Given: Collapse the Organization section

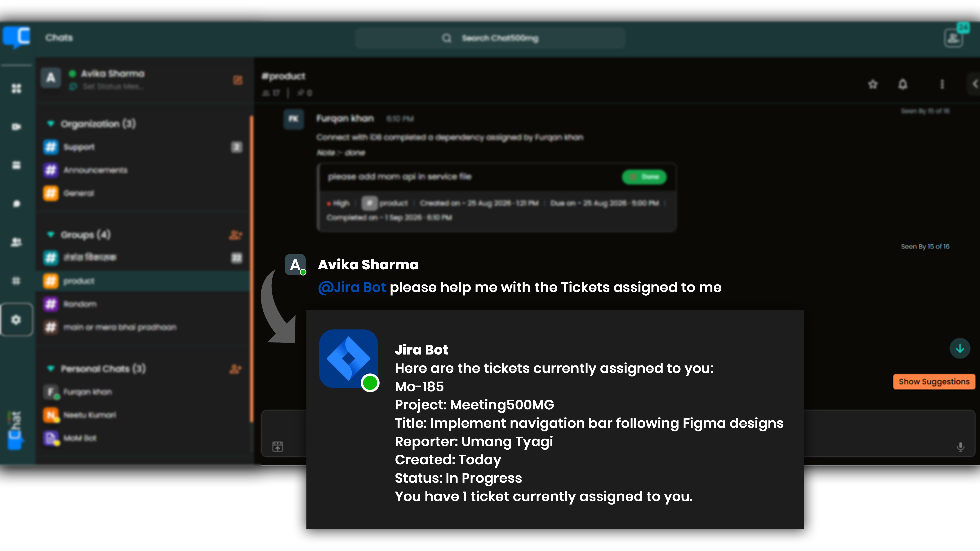Looking at the screenshot, I should click(x=51, y=124).
